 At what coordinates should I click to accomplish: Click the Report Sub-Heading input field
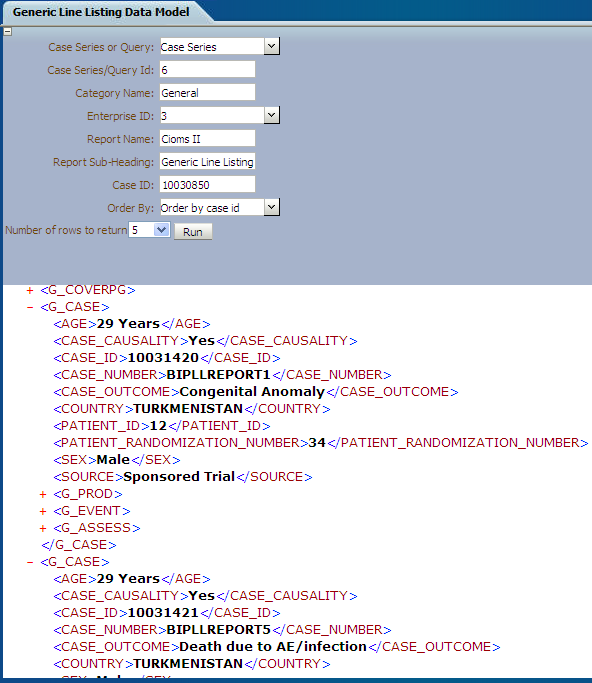tap(207, 162)
